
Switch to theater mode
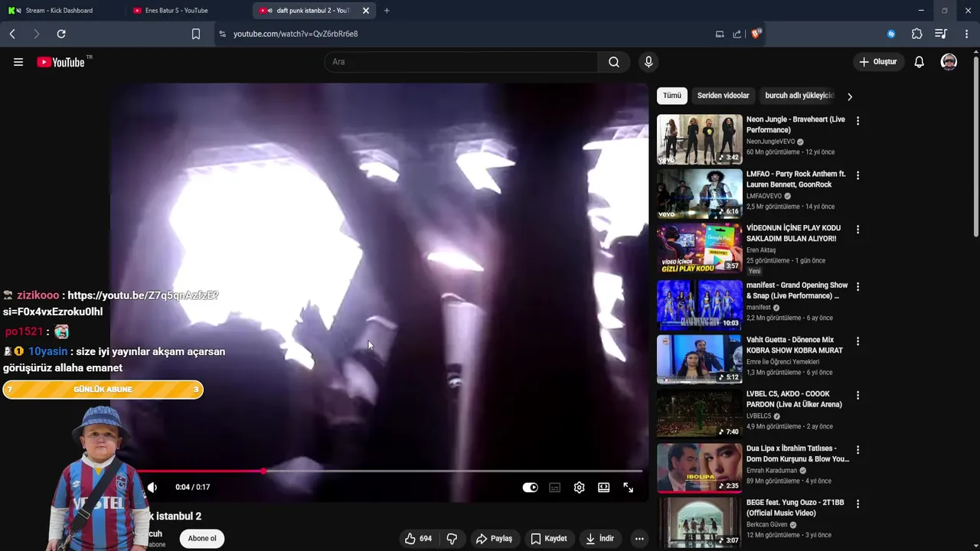coord(603,487)
